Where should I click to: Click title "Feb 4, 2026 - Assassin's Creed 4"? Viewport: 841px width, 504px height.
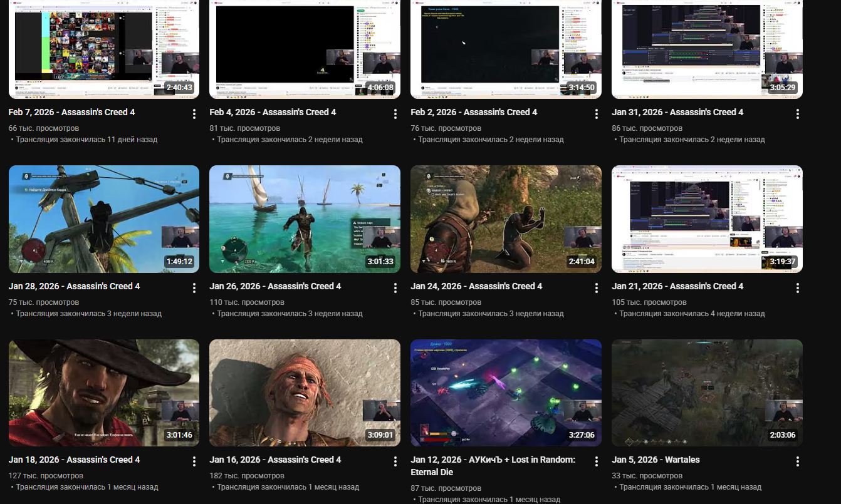coord(273,113)
